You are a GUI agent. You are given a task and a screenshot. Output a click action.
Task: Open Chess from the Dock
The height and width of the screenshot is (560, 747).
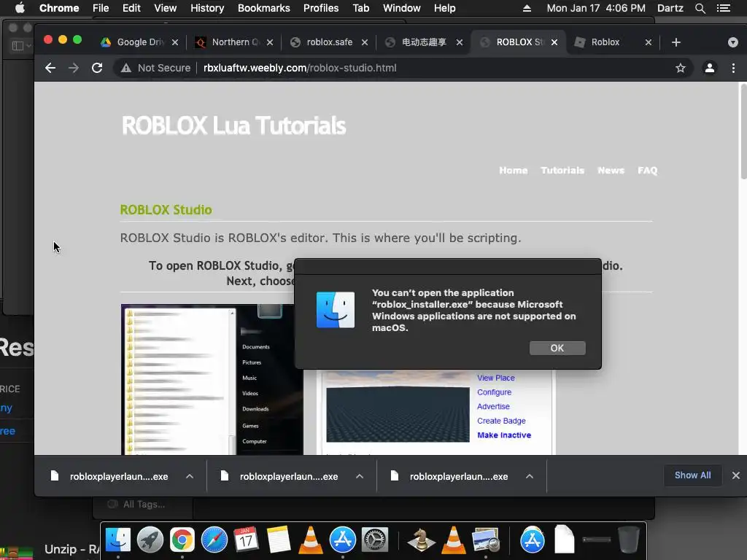tap(421, 540)
